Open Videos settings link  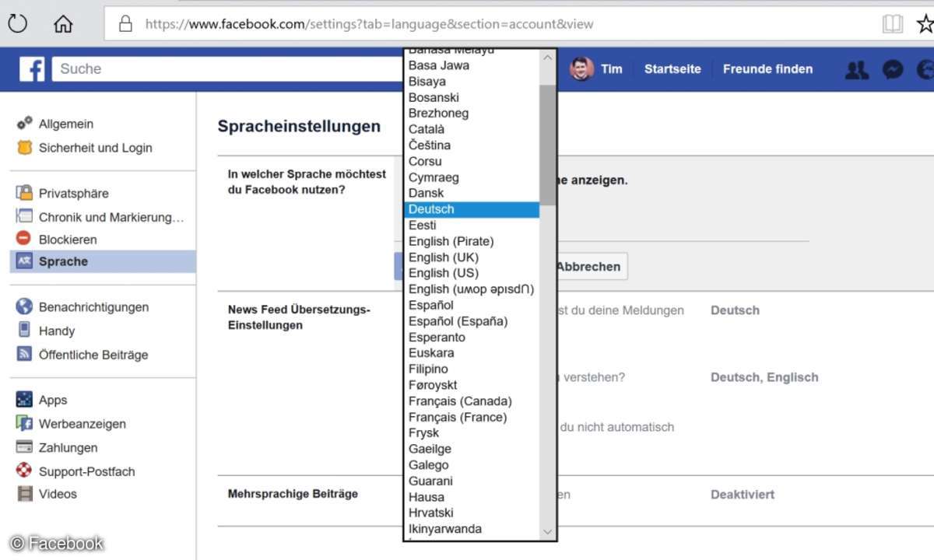(x=58, y=494)
